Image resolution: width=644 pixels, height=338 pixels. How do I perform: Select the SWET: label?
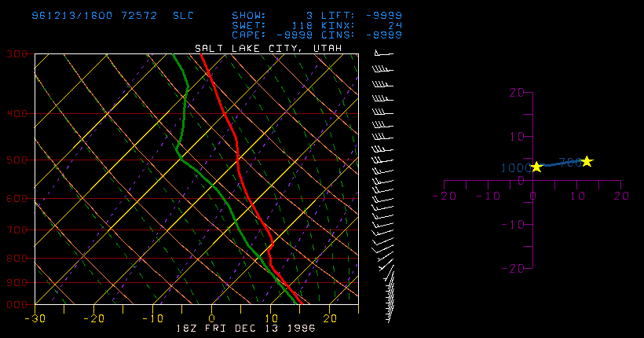coord(249,25)
